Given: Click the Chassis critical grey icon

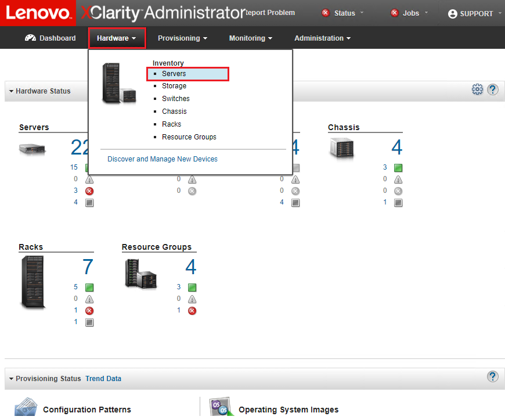Looking at the screenshot, I should tap(398, 191).
